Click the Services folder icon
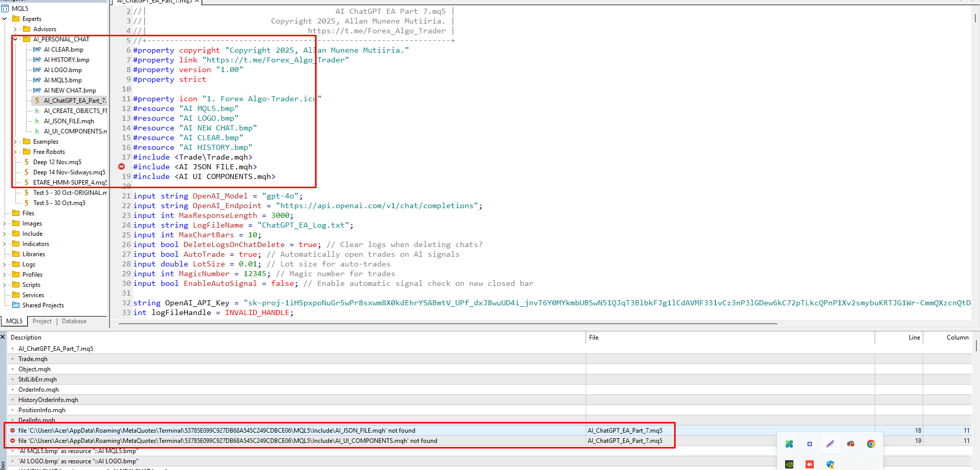 click(16, 295)
